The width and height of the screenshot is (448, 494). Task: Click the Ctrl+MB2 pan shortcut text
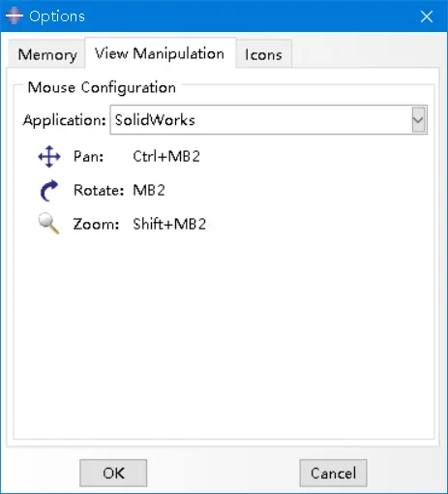point(166,157)
